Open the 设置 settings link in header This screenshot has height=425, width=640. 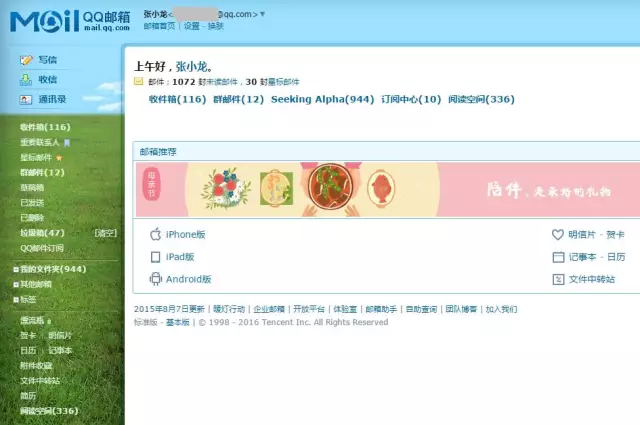click(191, 26)
